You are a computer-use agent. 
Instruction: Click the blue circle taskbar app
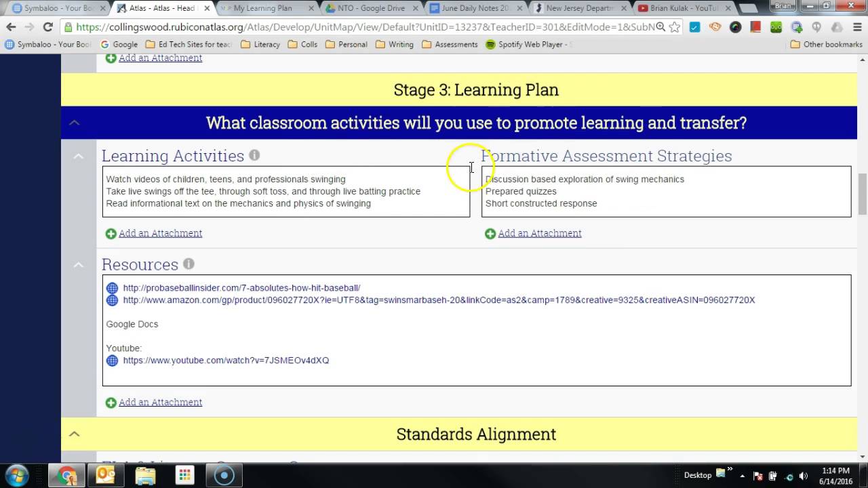(x=224, y=475)
